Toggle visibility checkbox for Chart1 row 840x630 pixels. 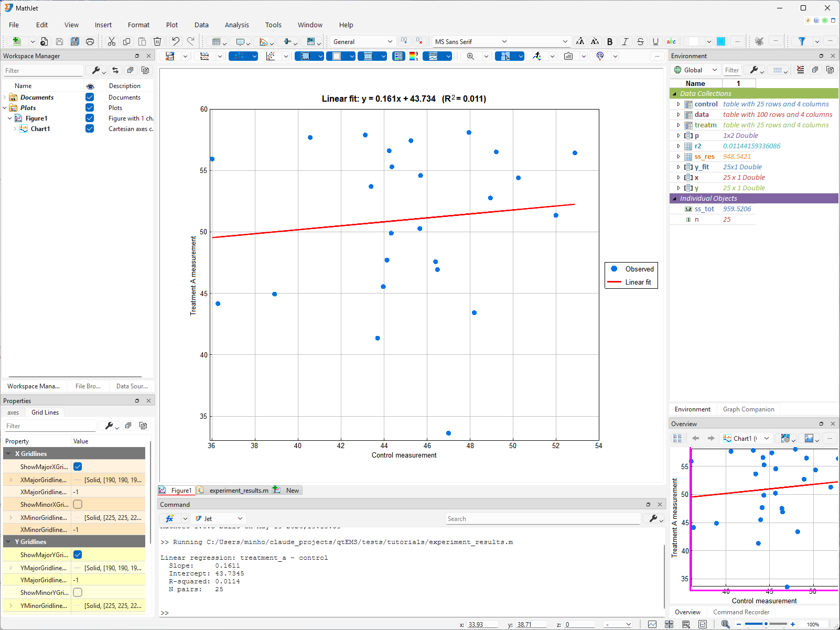point(90,128)
